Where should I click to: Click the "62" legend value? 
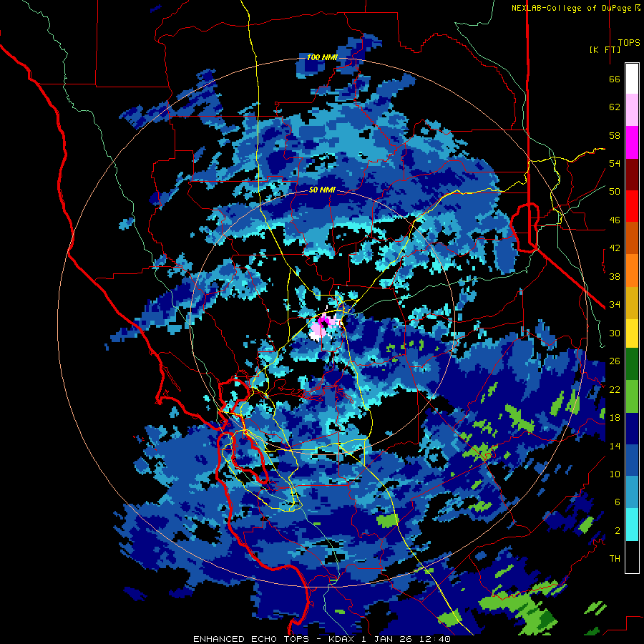[x=615, y=107]
